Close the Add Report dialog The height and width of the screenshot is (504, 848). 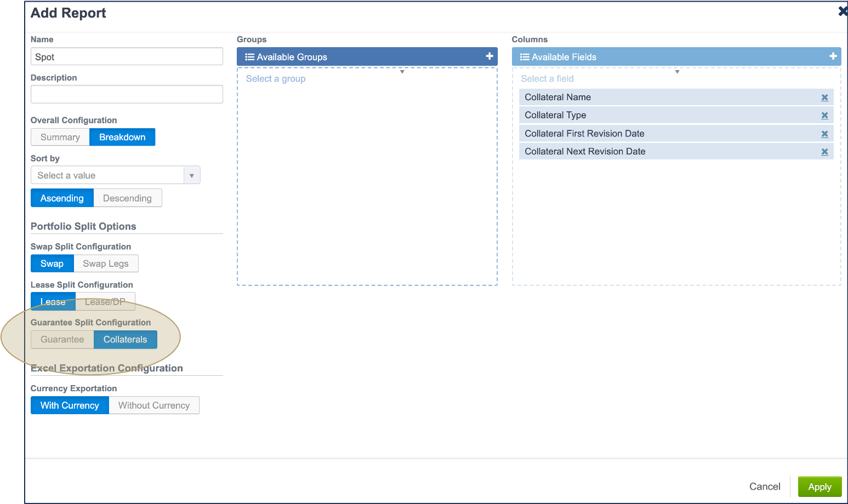point(843,11)
